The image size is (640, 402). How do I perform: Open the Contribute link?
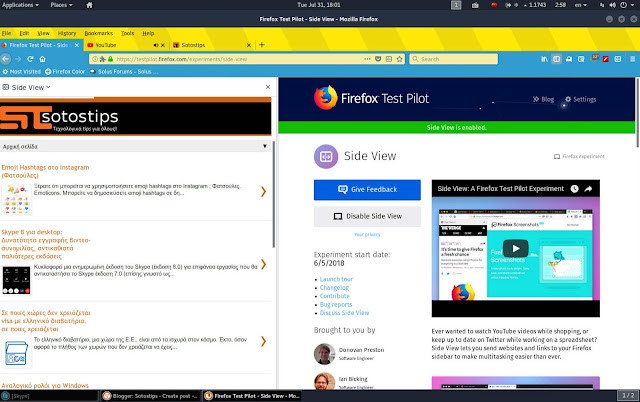tap(334, 296)
